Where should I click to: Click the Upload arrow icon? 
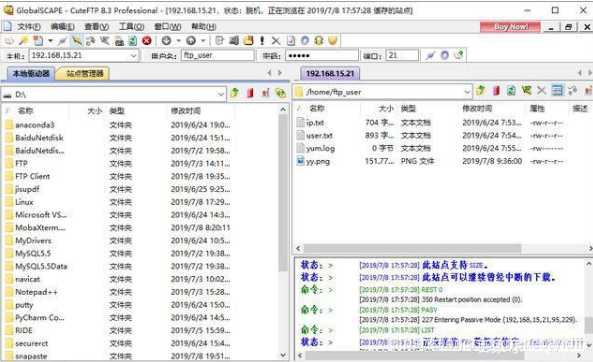point(191,40)
